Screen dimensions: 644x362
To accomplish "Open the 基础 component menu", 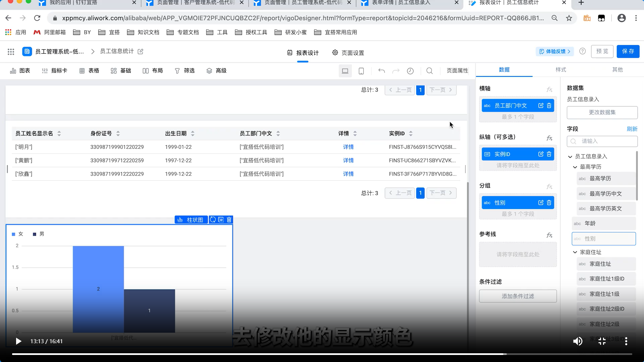I will point(121,71).
